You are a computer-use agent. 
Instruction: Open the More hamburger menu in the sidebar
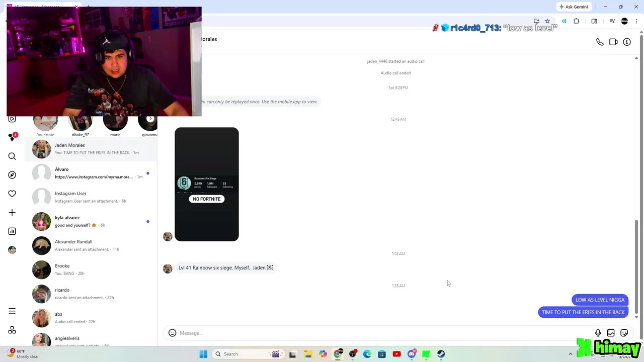12,311
